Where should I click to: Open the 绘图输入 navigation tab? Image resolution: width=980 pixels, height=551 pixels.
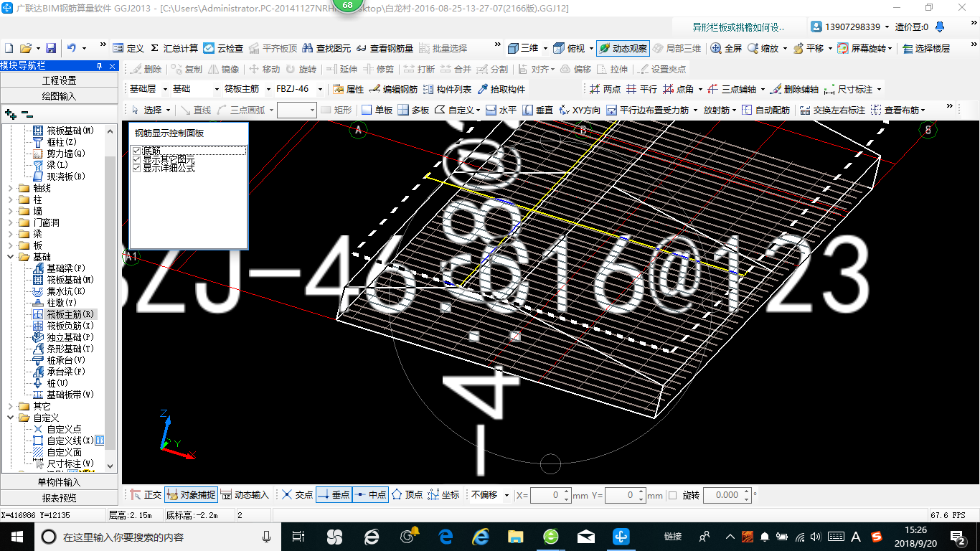pyautogui.click(x=60, y=95)
